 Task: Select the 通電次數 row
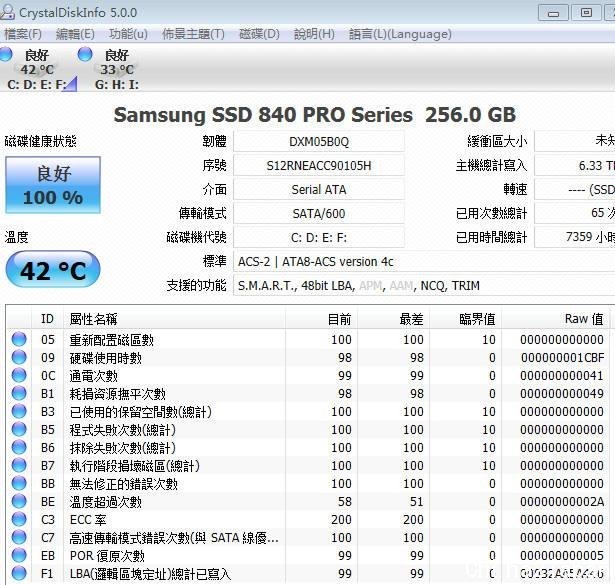point(308,375)
